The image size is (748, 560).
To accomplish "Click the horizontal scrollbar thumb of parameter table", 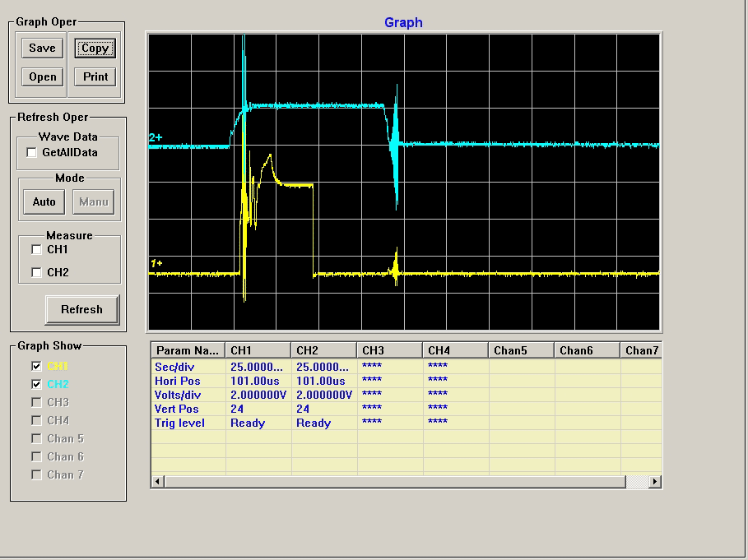I will pyautogui.click(x=395, y=481).
